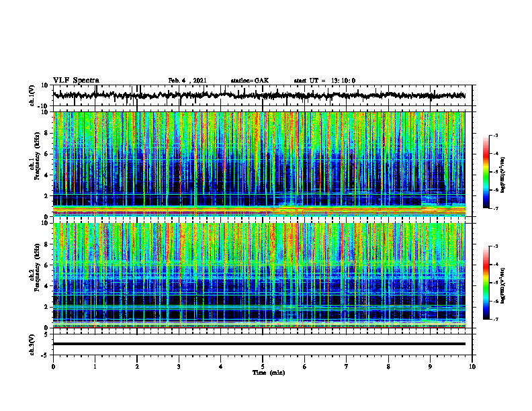Click the date 'Feb. 4 , 2021'
The width and height of the screenshot is (532, 411).
187,81
